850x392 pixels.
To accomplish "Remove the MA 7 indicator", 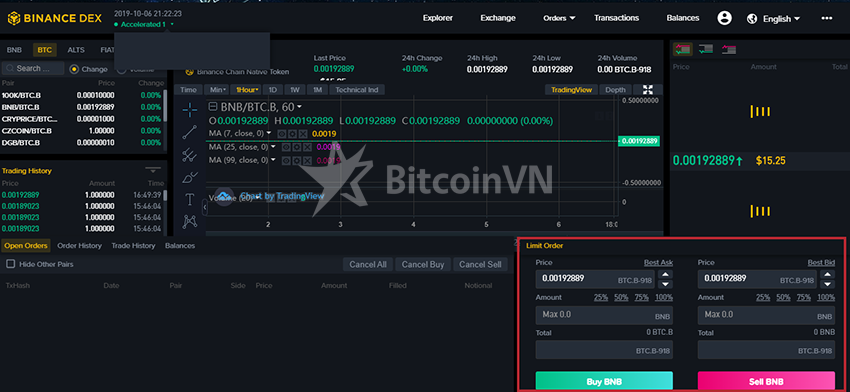I will [x=302, y=133].
